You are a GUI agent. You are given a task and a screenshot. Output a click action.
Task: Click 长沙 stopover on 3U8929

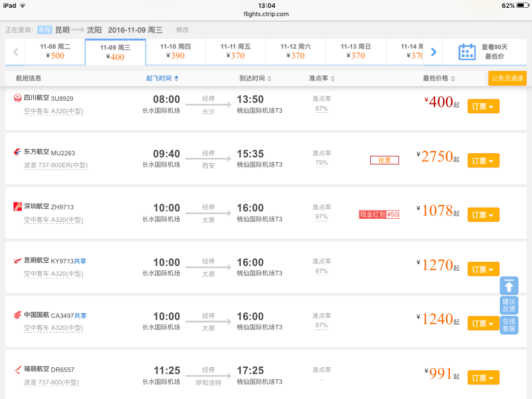coord(208,111)
